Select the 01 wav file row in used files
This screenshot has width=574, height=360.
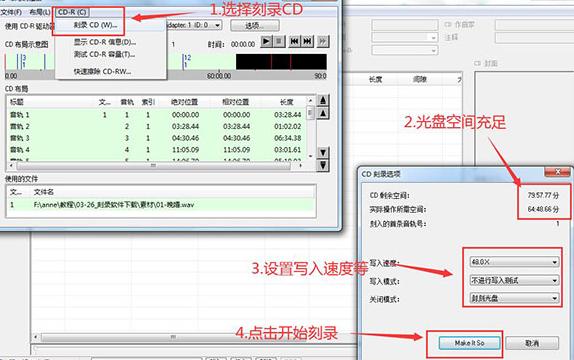coord(161,205)
